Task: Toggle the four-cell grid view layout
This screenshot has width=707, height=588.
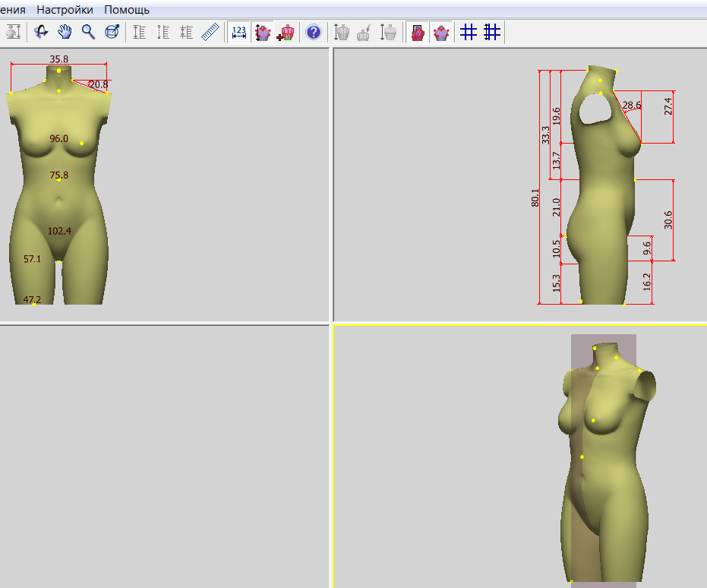Action: pyautogui.click(x=469, y=32)
